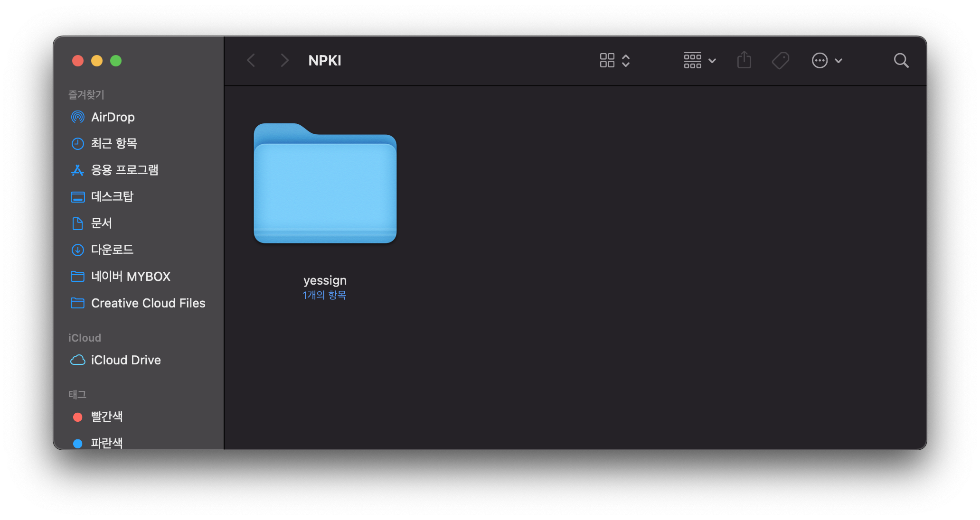Click the 파란색 blue tag

coord(106,442)
